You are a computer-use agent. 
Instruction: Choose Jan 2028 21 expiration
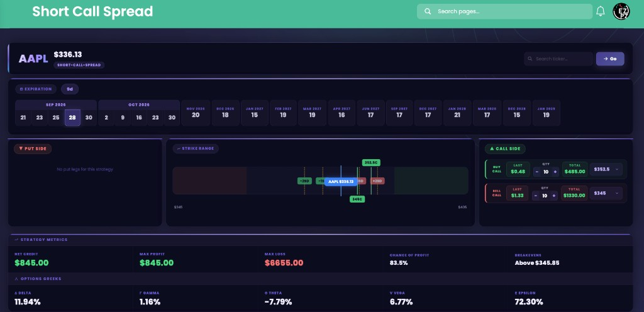pos(457,113)
